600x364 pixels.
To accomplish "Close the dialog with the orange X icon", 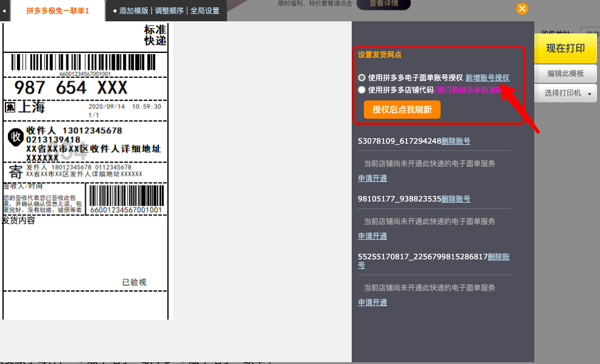I will pyautogui.click(x=522, y=9).
